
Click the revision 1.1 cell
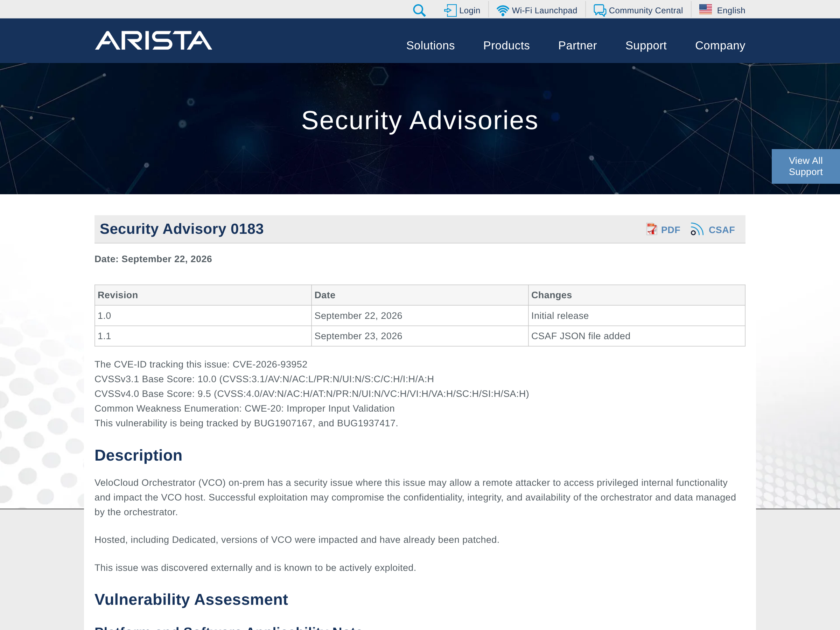(203, 336)
